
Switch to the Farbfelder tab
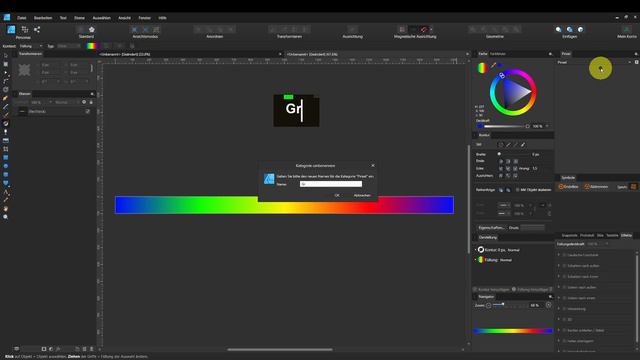pyautogui.click(x=498, y=54)
